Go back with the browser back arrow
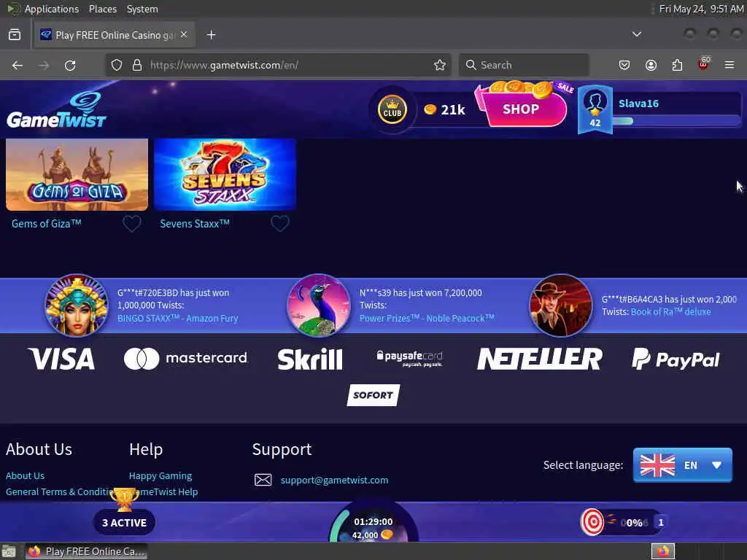 tap(18, 65)
